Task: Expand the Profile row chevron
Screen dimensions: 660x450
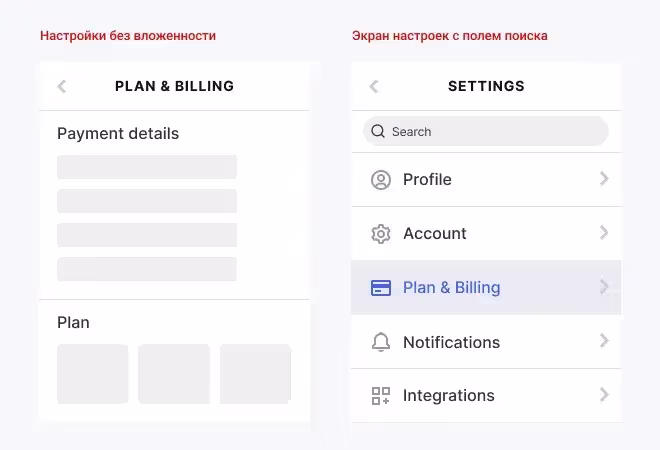Action: (x=604, y=179)
